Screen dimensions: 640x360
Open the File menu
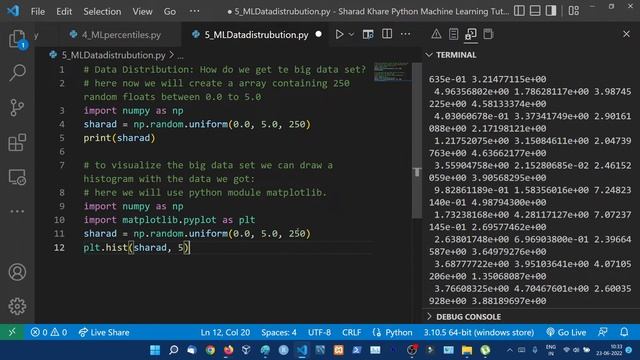click(38, 11)
